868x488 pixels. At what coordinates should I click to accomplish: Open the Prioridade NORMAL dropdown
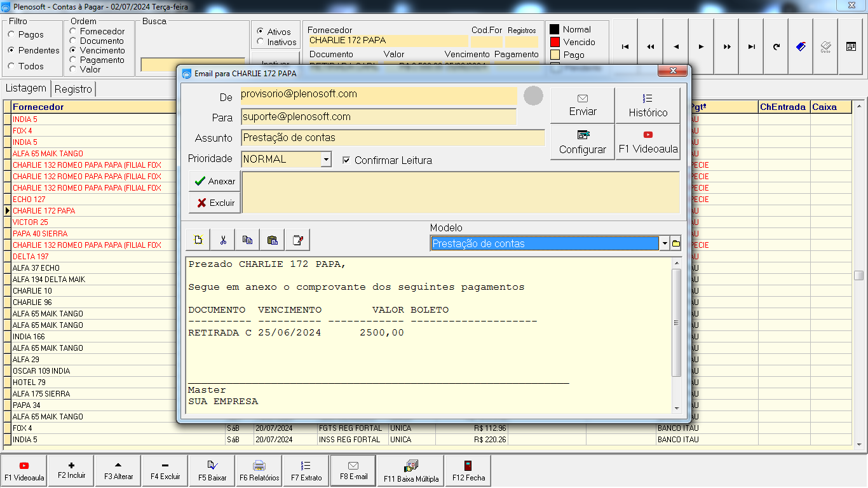[x=326, y=159]
